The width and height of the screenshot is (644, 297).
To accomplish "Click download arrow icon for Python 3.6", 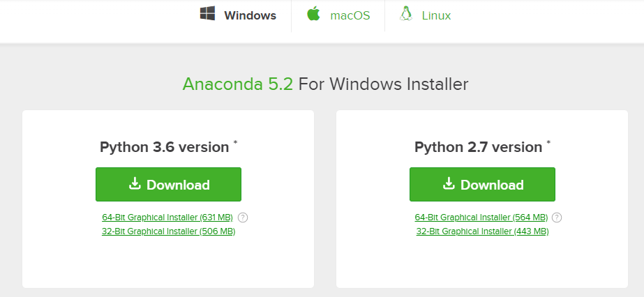I will point(135,183).
